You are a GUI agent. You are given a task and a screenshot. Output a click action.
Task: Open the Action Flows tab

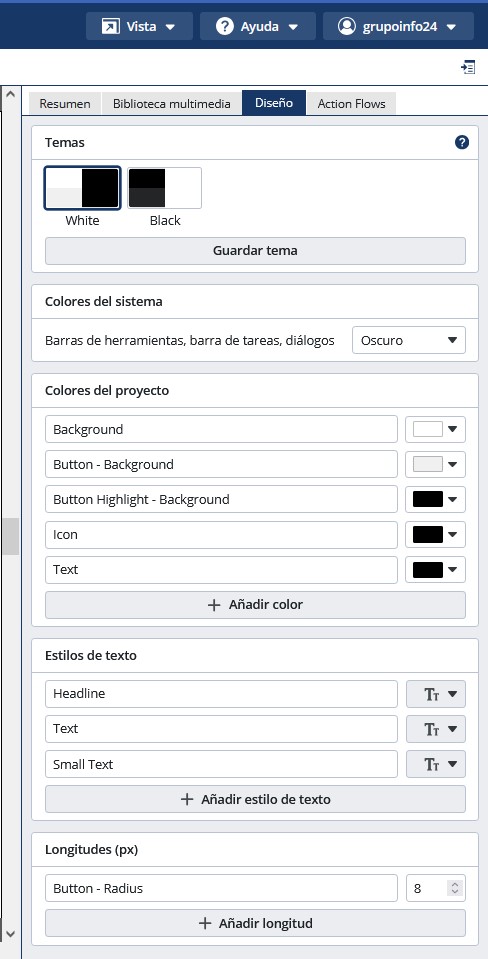click(x=352, y=103)
